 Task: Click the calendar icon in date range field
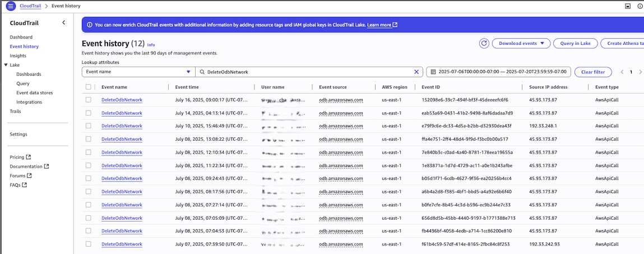[433, 72]
